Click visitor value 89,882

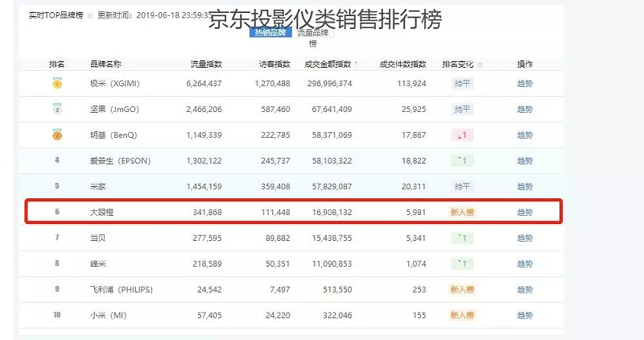coord(278,238)
